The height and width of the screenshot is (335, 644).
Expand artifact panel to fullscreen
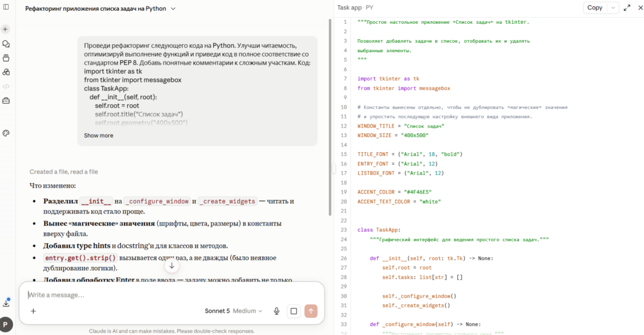click(627, 8)
